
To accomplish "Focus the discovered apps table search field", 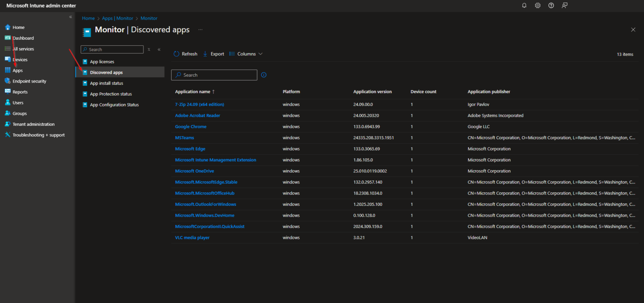I will tap(214, 75).
